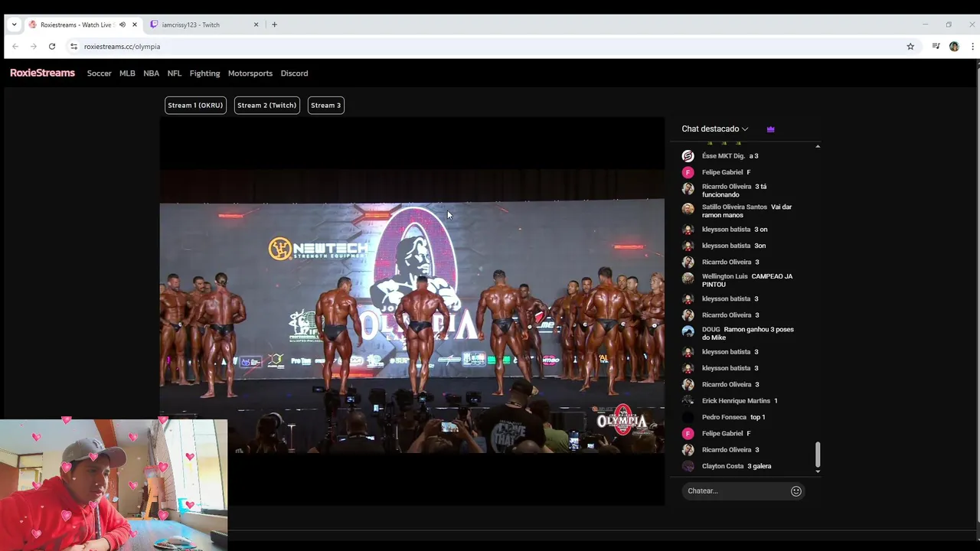Screen dimensions: 980x551
Task: Mute audio icon on Roxiestreams tab
Action: [x=122, y=24]
